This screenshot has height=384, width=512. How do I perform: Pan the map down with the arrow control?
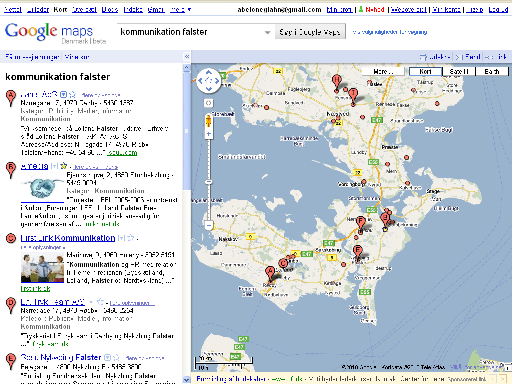pyautogui.click(x=209, y=89)
